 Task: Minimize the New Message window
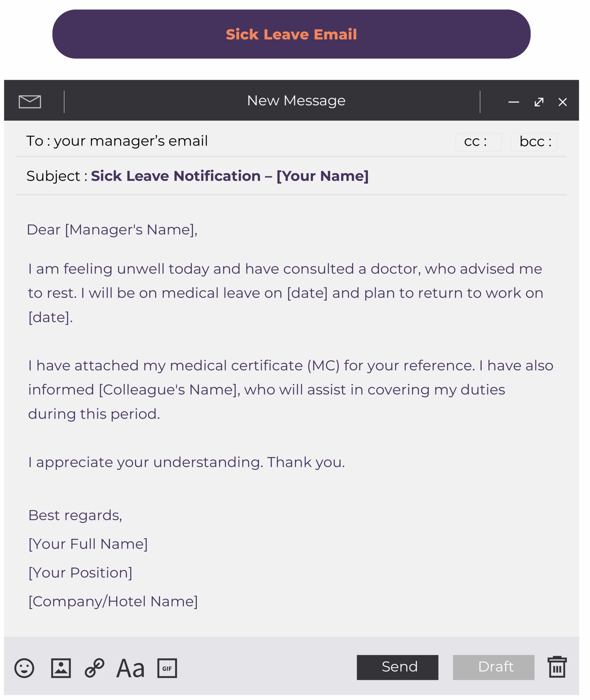pos(514,102)
